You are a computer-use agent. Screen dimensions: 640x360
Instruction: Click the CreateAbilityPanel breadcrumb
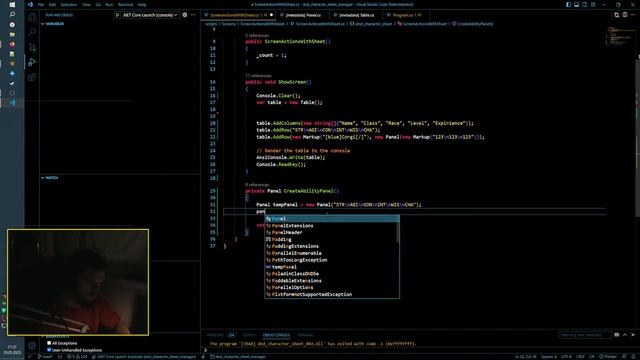[x=473, y=24]
